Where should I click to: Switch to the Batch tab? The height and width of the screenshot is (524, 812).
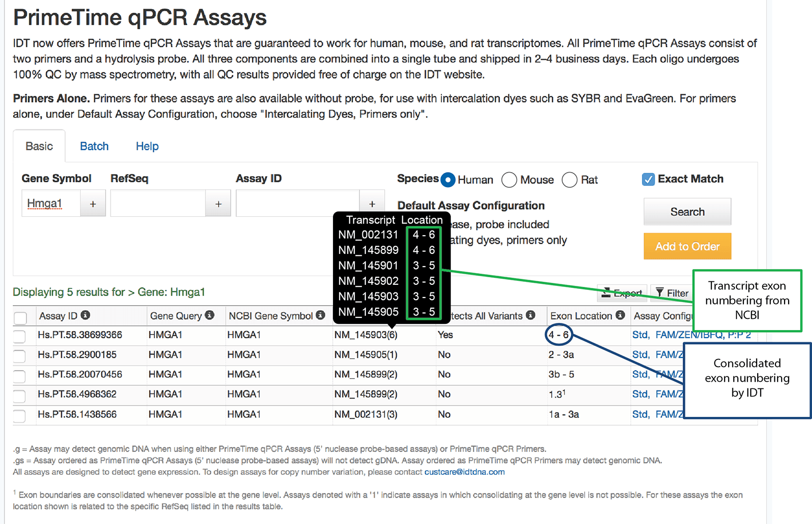tap(94, 146)
